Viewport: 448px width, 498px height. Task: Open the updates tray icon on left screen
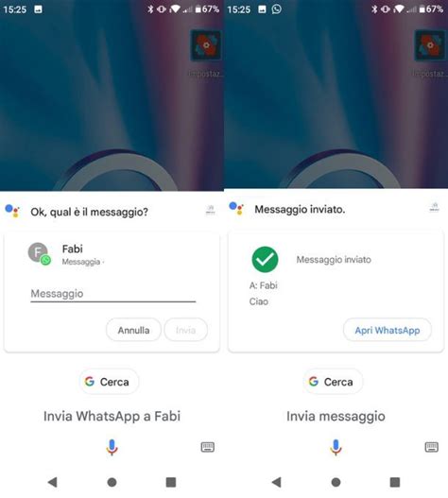211,210
